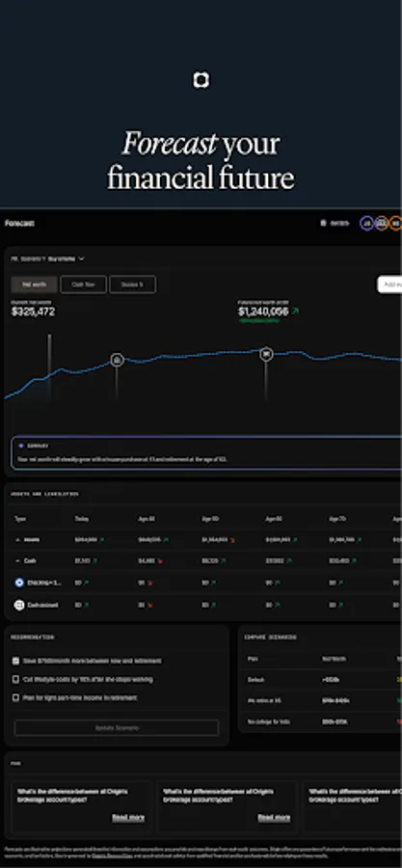The width and height of the screenshot is (402, 868).
Task: Check the Cut lifestyle costs by 10% option
Action: (15, 679)
